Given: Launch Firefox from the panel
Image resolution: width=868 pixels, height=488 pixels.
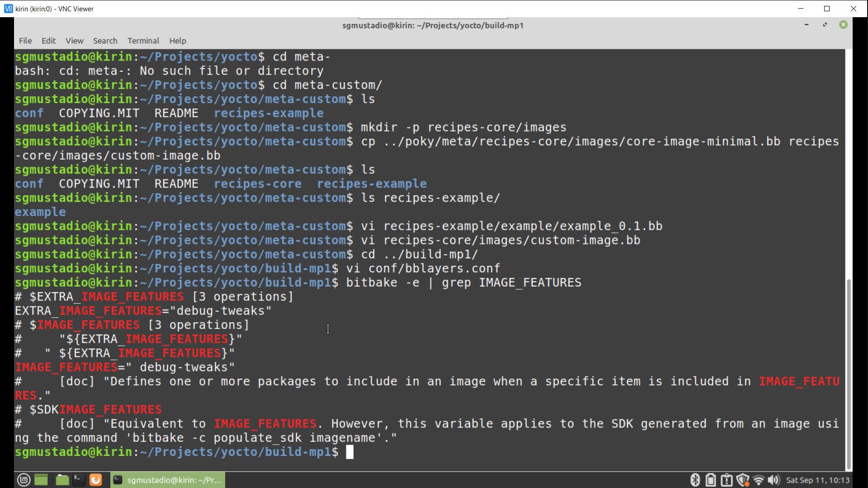Looking at the screenshot, I should [x=95, y=480].
